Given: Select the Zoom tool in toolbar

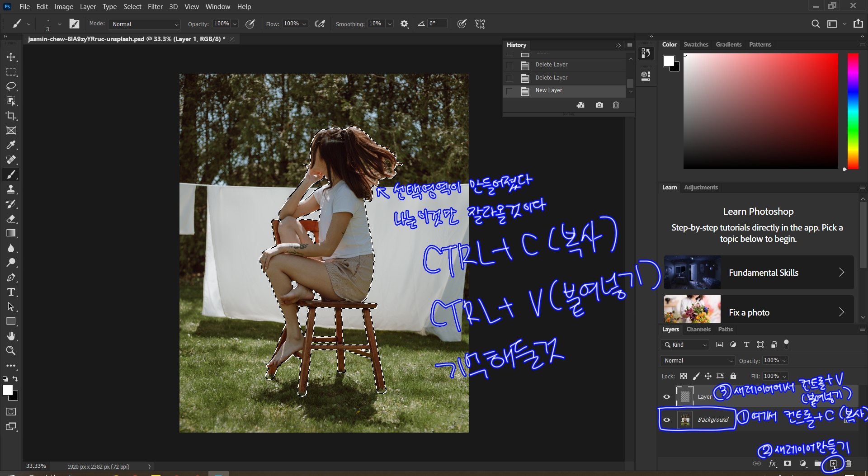Looking at the screenshot, I should tap(11, 351).
